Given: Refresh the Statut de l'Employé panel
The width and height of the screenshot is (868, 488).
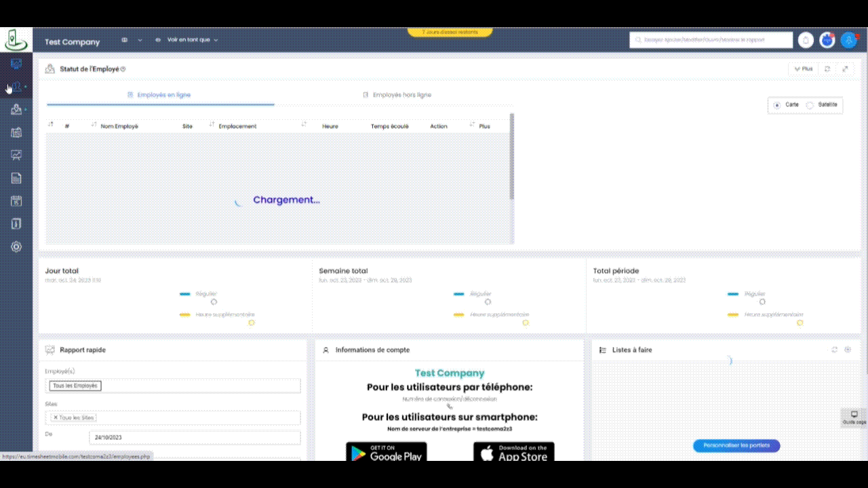Looking at the screenshot, I should click(x=827, y=69).
